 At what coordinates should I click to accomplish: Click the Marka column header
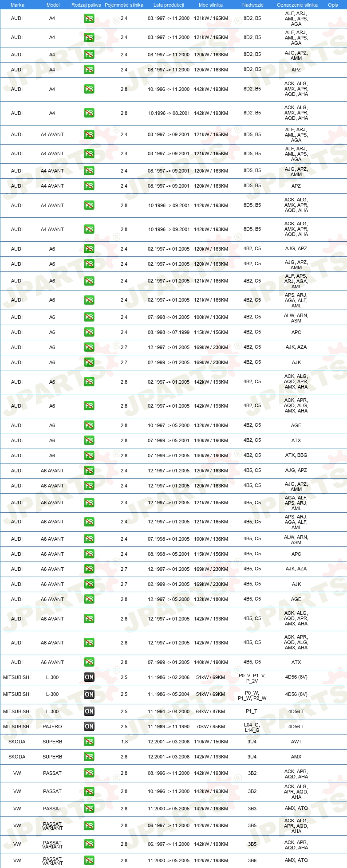coord(17,5)
